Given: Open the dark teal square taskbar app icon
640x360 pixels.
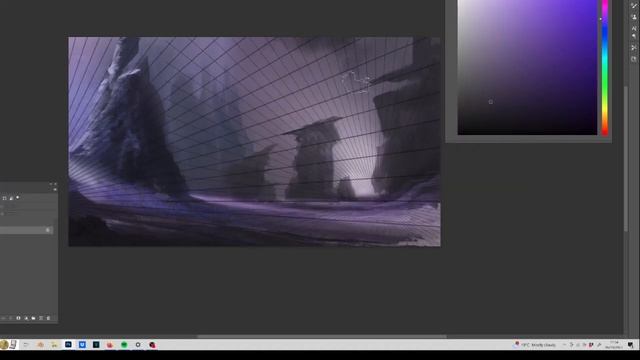Looking at the screenshot, I should (x=96, y=344).
